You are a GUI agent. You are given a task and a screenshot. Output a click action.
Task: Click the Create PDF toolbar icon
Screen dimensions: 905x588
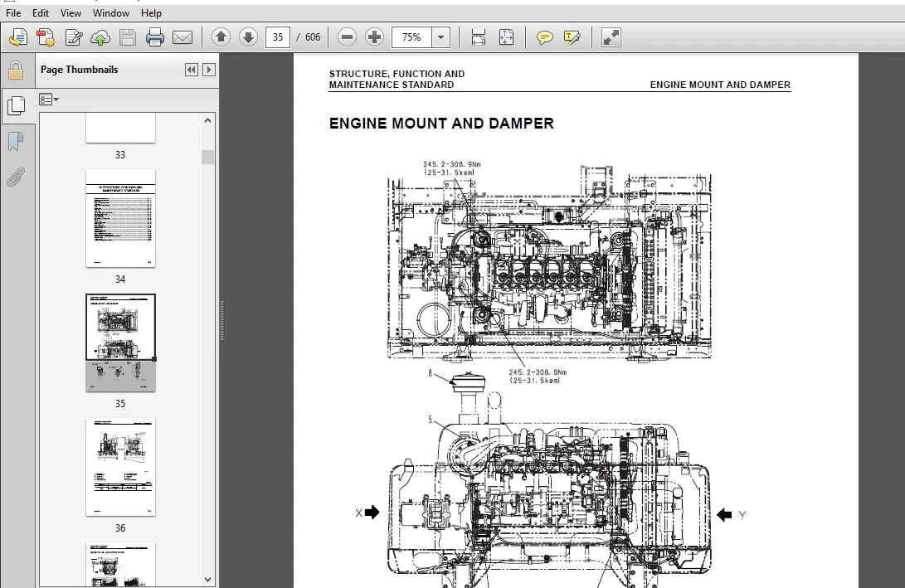tap(46, 37)
